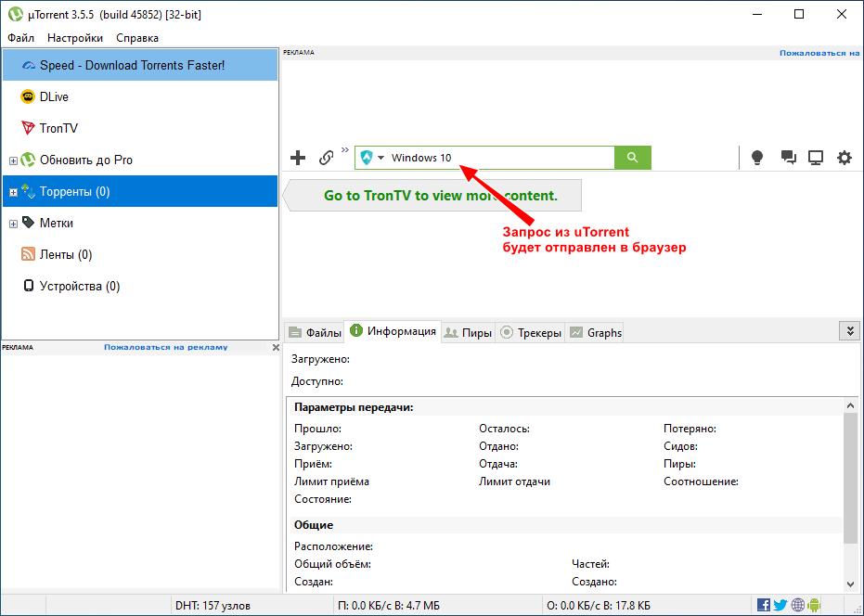The image size is (864, 616).
Task: Open the lightbulb bundles icon
Action: (757, 158)
